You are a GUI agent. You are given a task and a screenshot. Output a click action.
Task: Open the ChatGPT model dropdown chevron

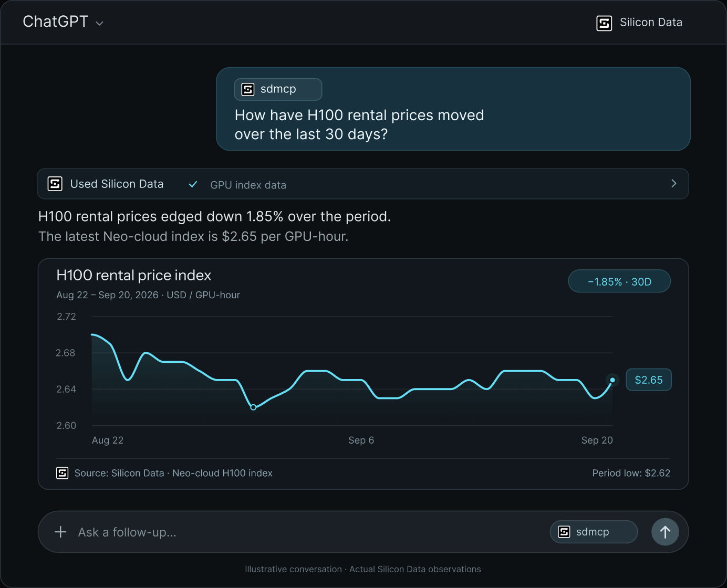point(99,23)
